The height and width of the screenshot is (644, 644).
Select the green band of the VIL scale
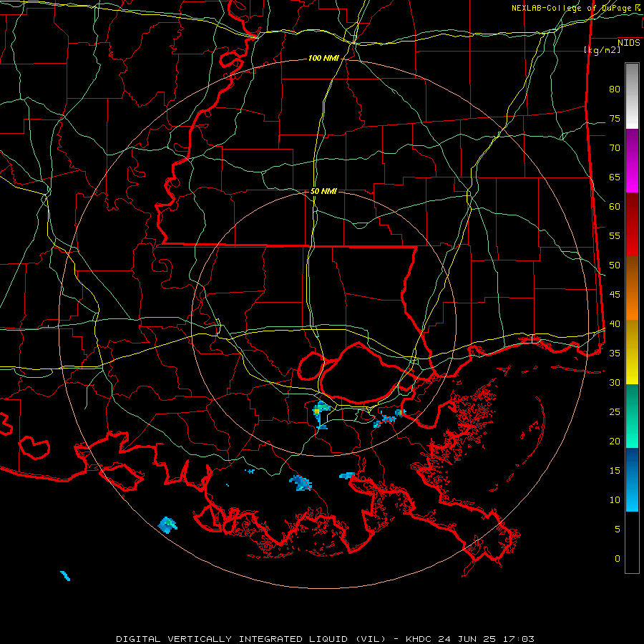click(x=632, y=416)
